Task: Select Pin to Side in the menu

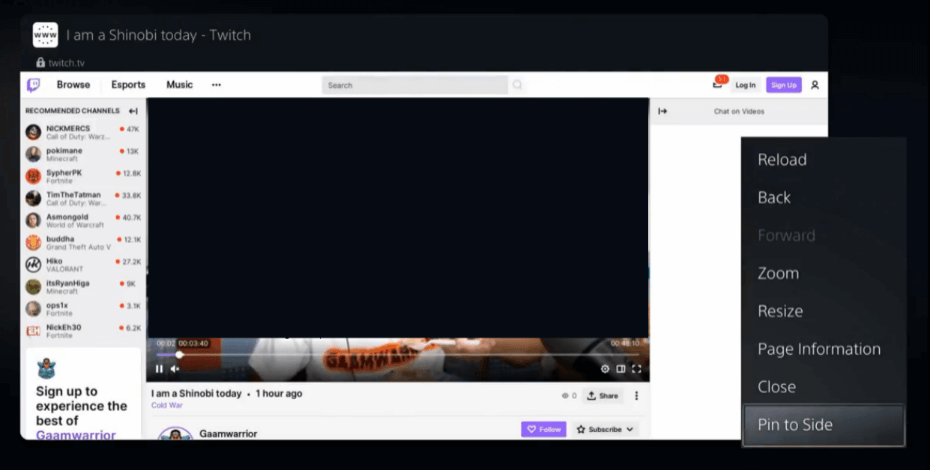Action: coord(824,424)
